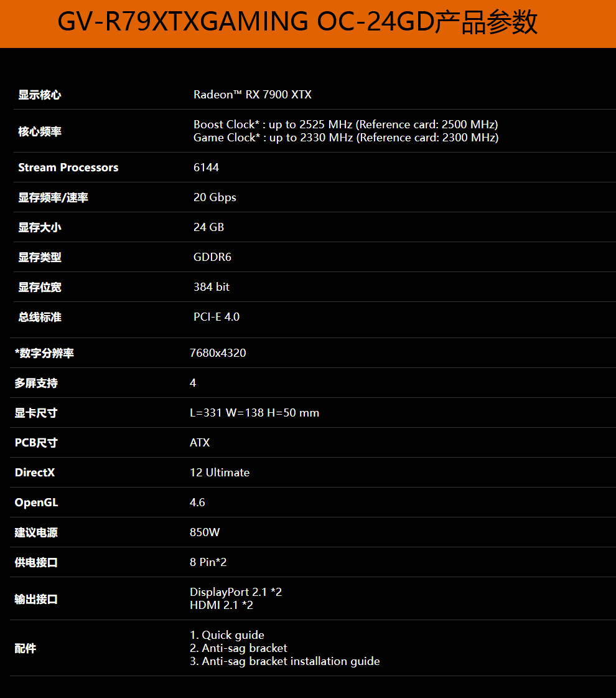Click the '20 Gbps' value
Screen dimensions: 616x698
[x=215, y=197]
